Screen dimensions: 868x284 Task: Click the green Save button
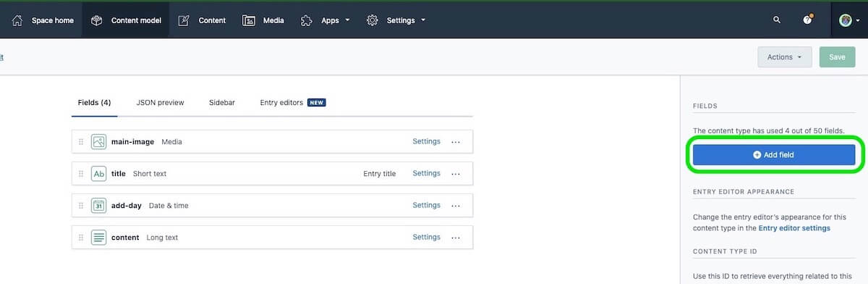(837, 57)
